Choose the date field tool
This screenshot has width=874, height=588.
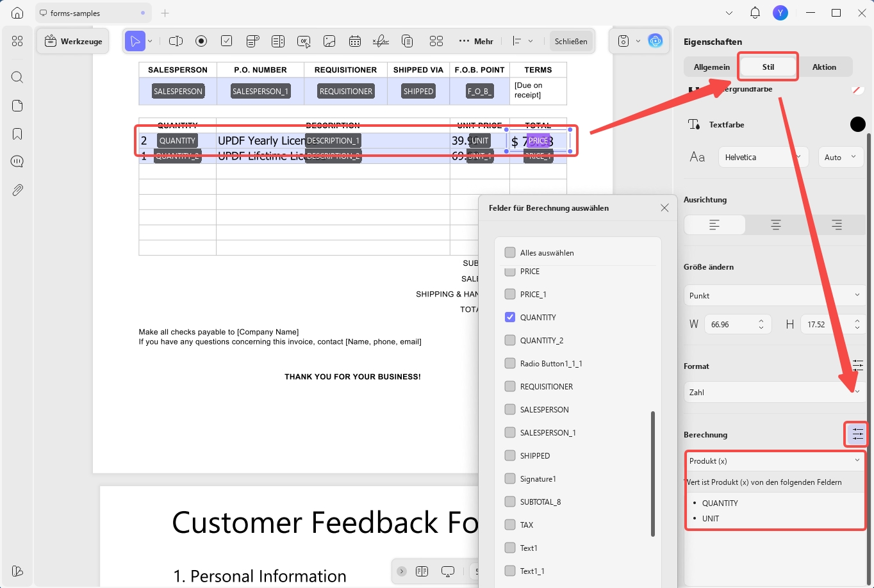[355, 41]
